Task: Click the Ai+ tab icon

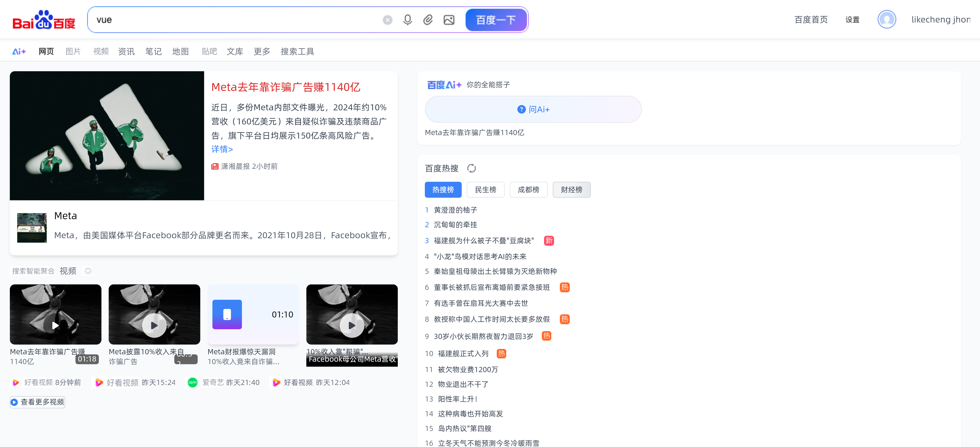Action: click(x=19, y=51)
